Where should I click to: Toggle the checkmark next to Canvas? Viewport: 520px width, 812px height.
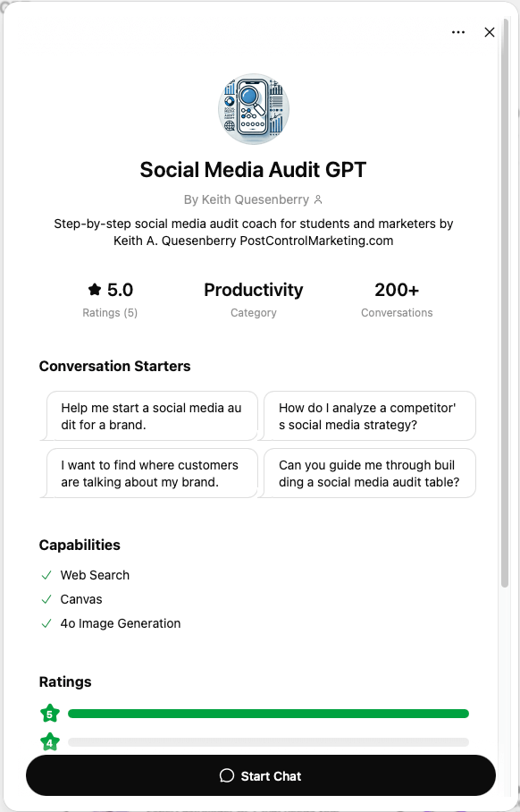(46, 599)
